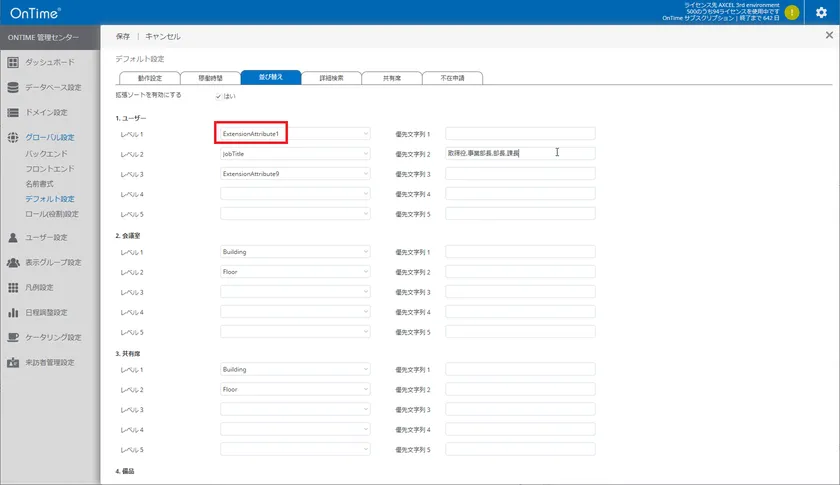Viewport: 840px width, 485px height.
Task: Click the yellow license warning icon
Action: [x=792, y=13]
